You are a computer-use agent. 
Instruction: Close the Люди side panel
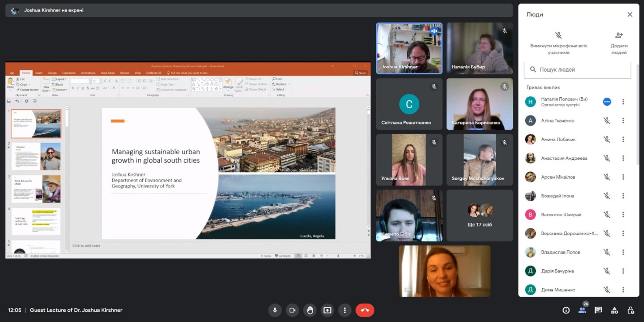pyautogui.click(x=630, y=15)
